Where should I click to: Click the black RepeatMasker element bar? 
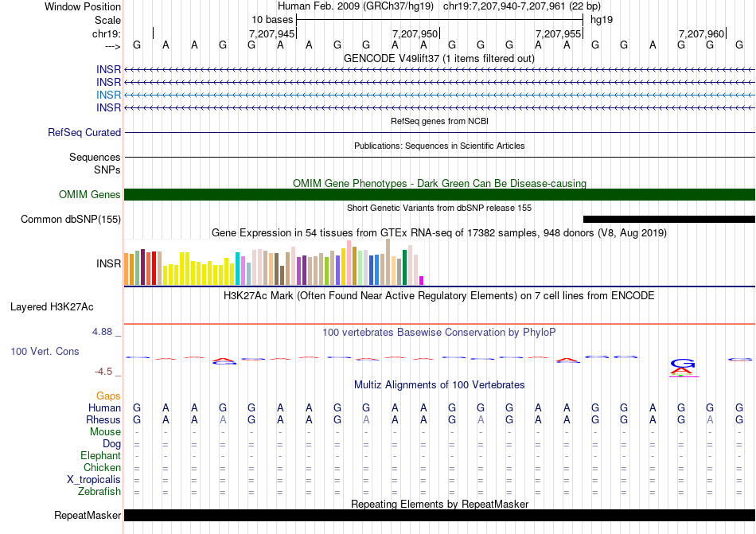coord(439,516)
